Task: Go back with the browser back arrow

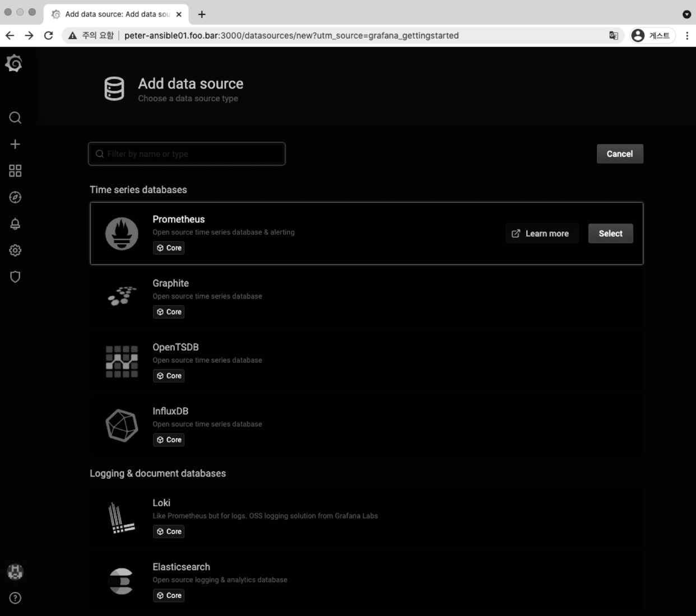Action: [x=10, y=35]
